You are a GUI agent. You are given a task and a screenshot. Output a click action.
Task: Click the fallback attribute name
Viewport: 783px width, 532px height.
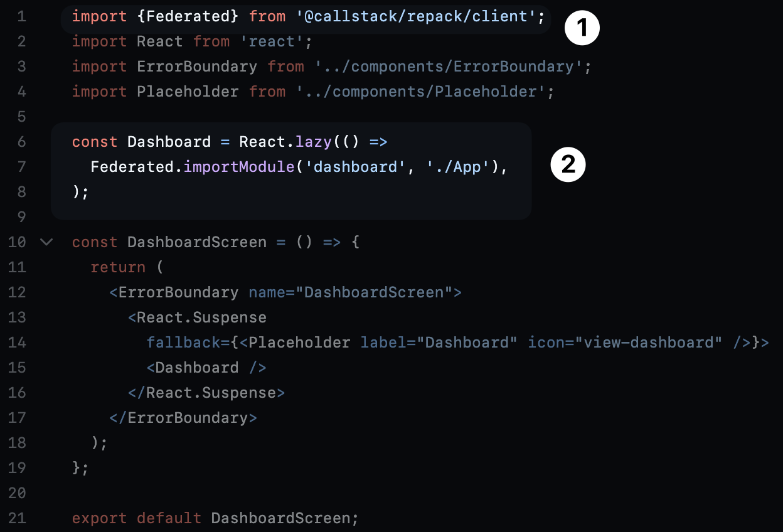[x=183, y=343]
